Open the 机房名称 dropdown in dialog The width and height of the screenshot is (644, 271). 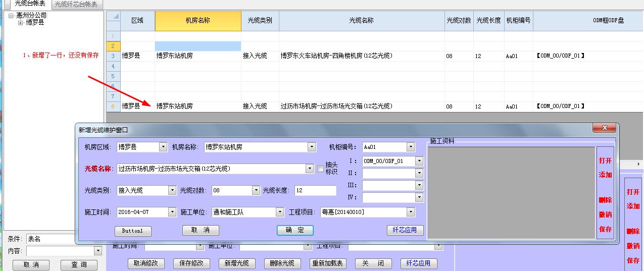pyautogui.click(x=312, y=147)
